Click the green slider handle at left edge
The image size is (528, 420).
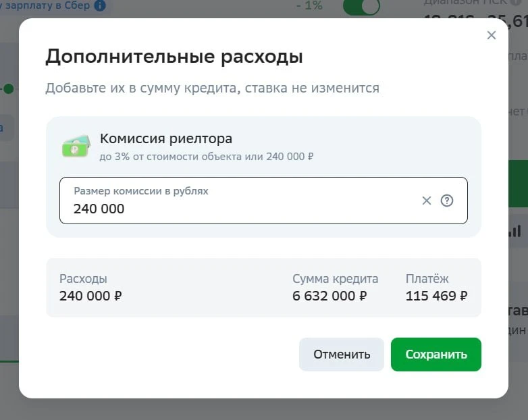point(8,89)
